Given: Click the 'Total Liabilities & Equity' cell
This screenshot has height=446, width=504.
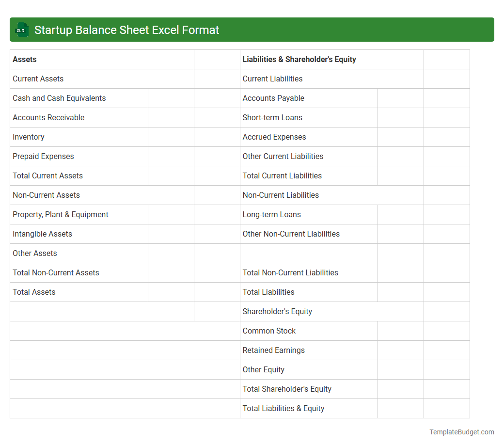Looking at the screenshot, I should (283, 408).
